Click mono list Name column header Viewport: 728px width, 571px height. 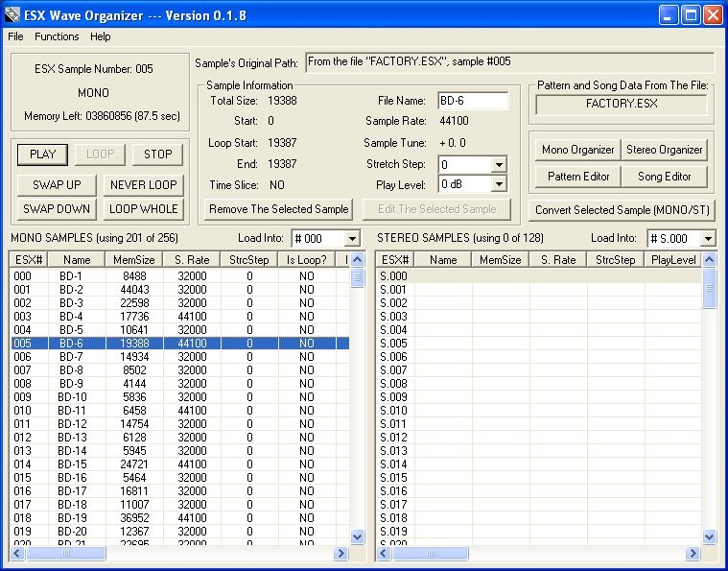[x=77, y=260]
